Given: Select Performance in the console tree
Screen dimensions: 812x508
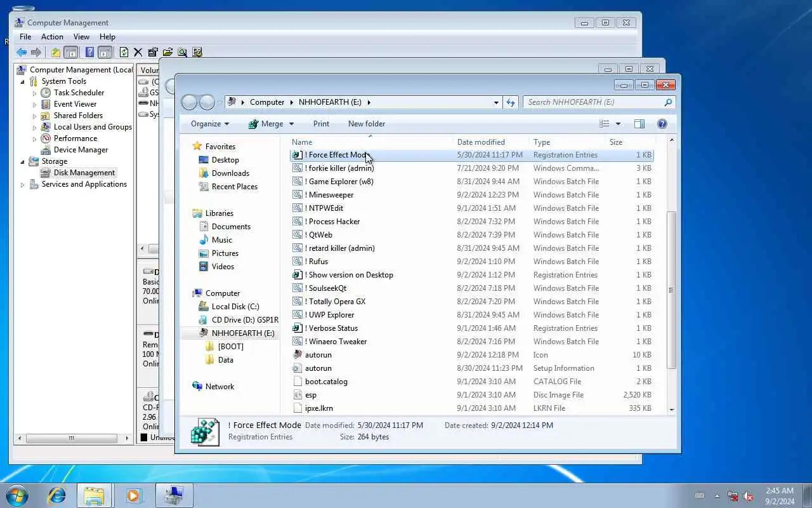Looking at the screenshot, I should [75, 138].
